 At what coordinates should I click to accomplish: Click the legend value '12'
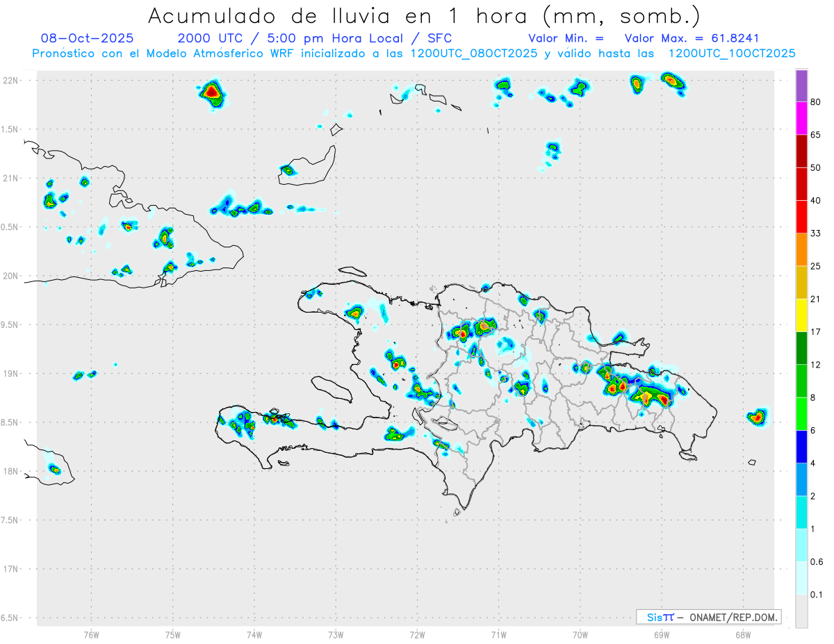(817, 364)
